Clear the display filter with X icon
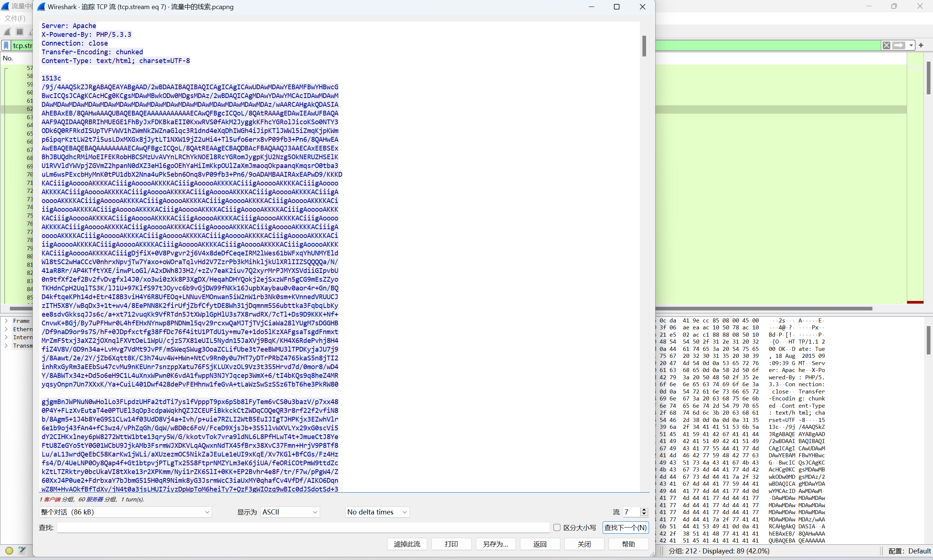 point(886,45)
